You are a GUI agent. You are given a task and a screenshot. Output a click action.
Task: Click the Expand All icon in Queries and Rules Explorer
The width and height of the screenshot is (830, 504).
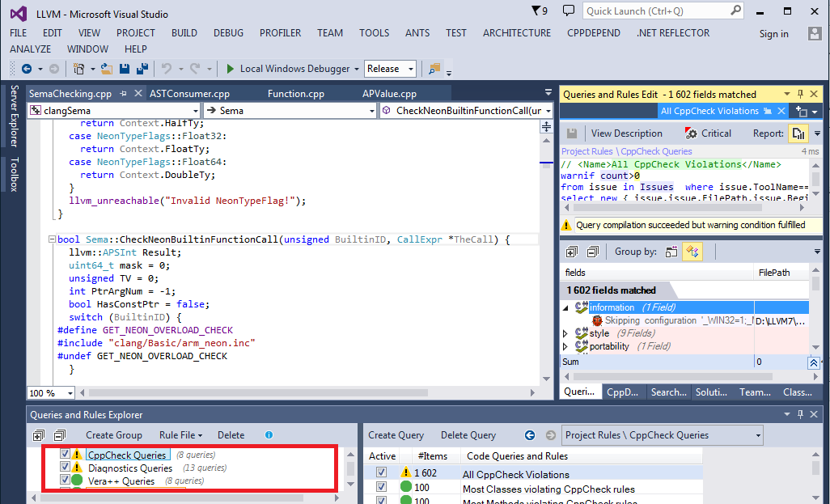pos(39,435)
